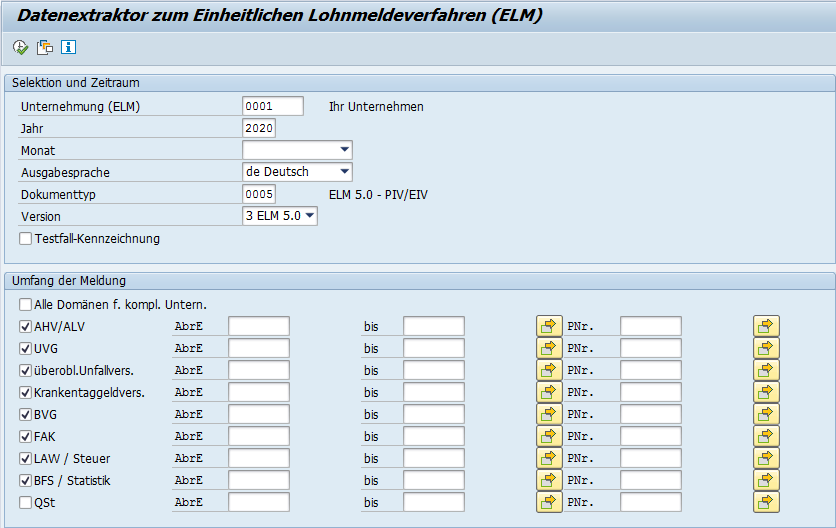Viewport: 836px width, 528px height.
Task: Open the Version dropdown list
Action: click(309, 216)
